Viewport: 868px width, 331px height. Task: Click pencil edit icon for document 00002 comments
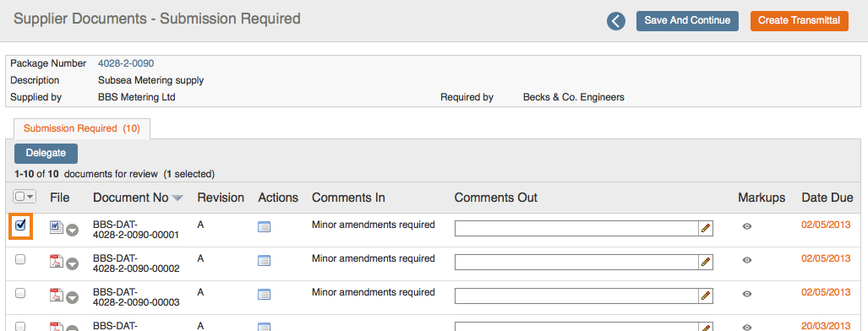click(x=706, y=262)
